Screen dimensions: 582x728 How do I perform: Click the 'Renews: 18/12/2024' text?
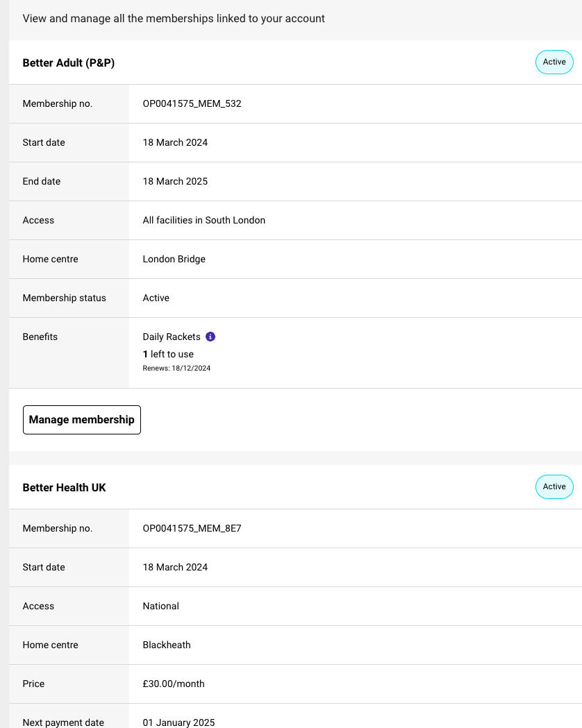click(x=176, y=369)
